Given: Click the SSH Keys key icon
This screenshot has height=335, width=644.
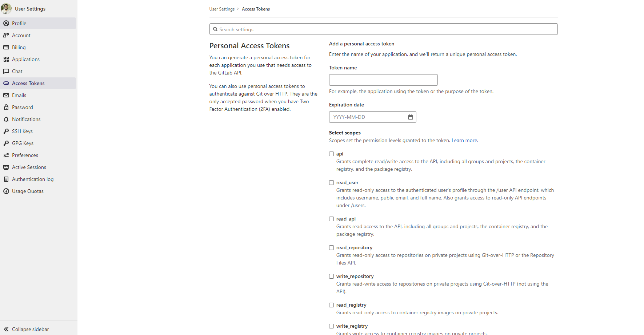Looking at the screenshot, I should [x=6, y=131].
